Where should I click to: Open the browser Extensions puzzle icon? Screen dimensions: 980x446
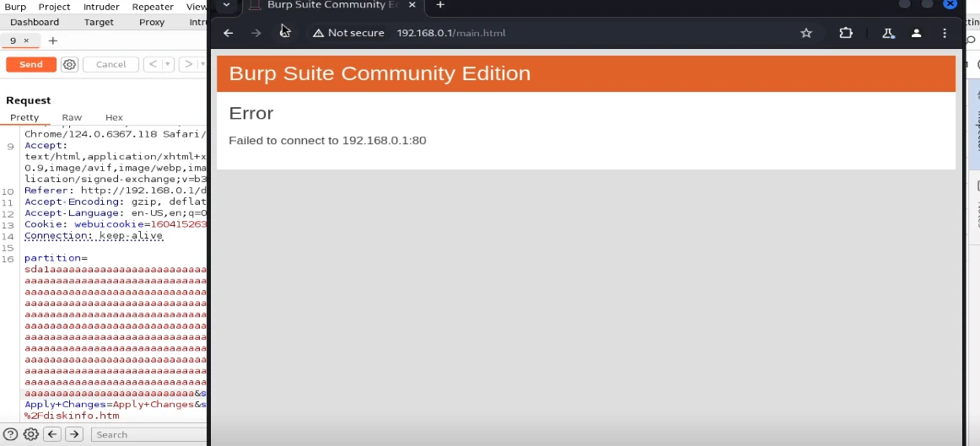pyautogui.click(x=846, y=33)
